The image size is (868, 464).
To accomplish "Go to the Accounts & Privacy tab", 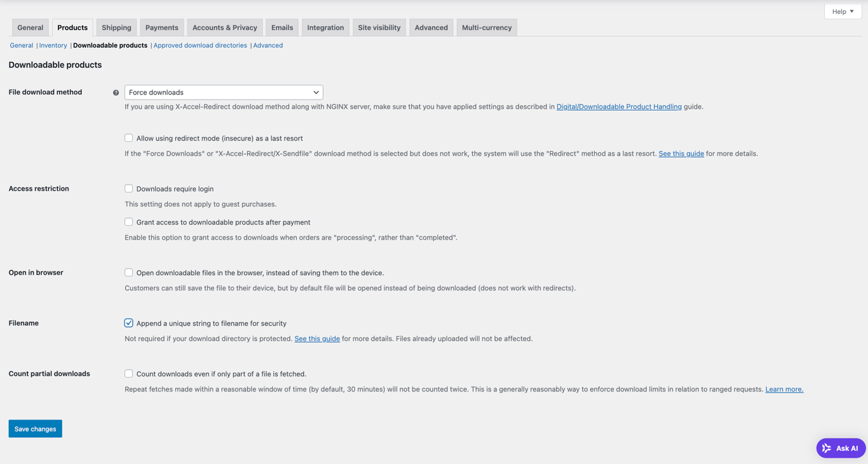I will (224, 27).
